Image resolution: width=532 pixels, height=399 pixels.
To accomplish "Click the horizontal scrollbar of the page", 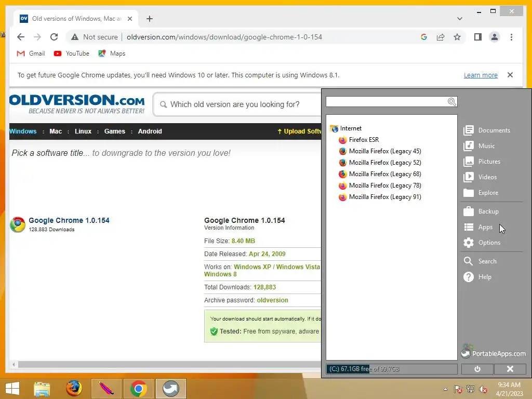I will pos(170,364).
